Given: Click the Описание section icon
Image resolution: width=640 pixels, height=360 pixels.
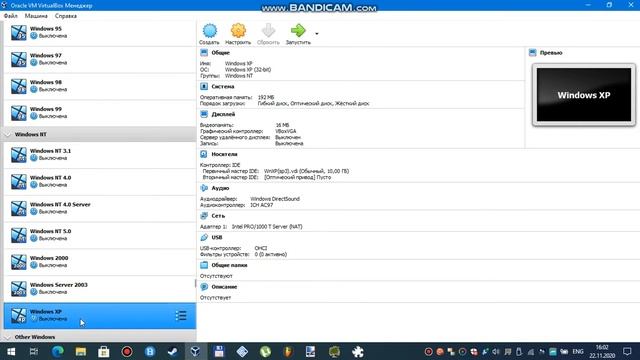Looking at the screenshot, I should pos(204,287).
